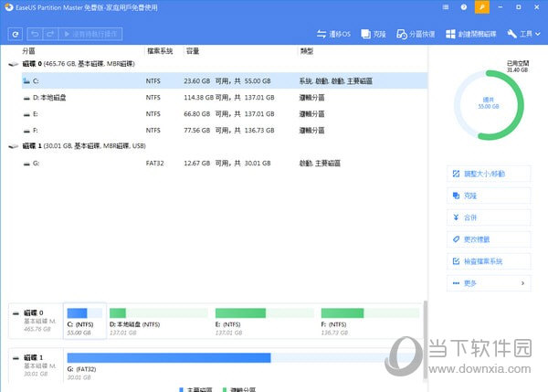
Task: Click the merge arrow icon in the side panel
Action: coord(456,217)
